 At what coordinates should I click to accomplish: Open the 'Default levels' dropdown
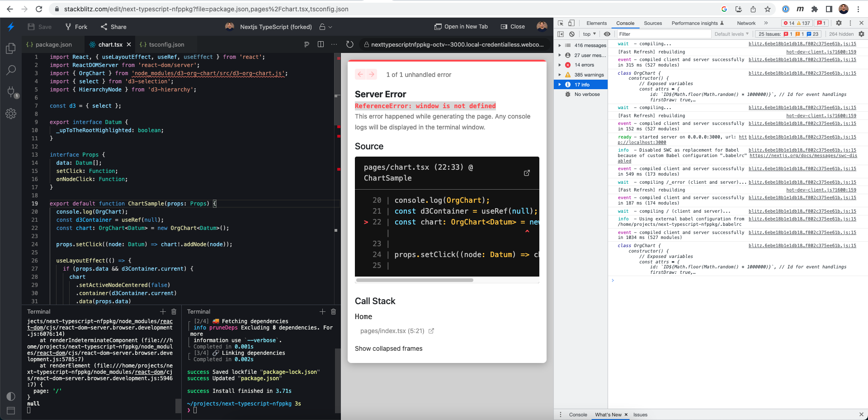point(731,34)
